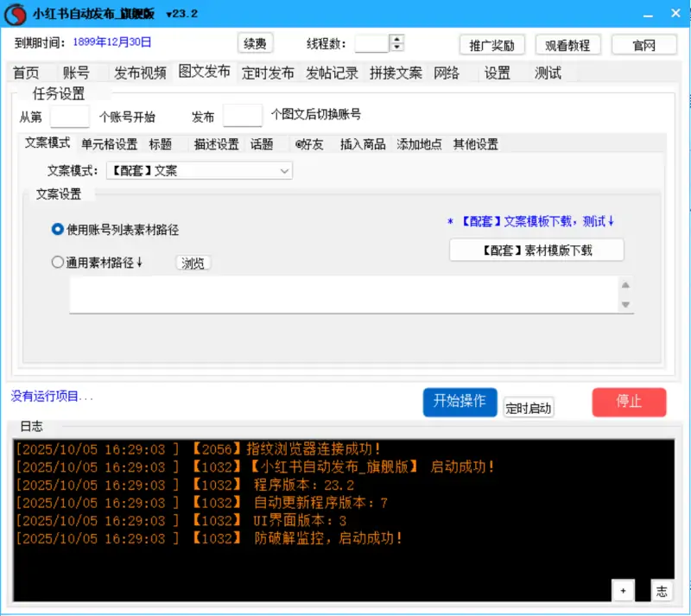
Task: Click the starting account number input field
Action: (70, 116)
